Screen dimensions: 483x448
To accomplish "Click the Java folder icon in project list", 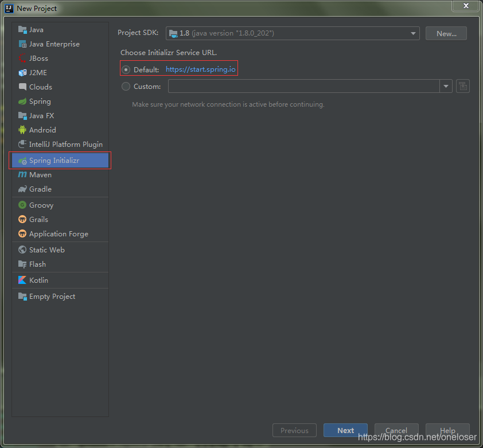I will (22, 30).
